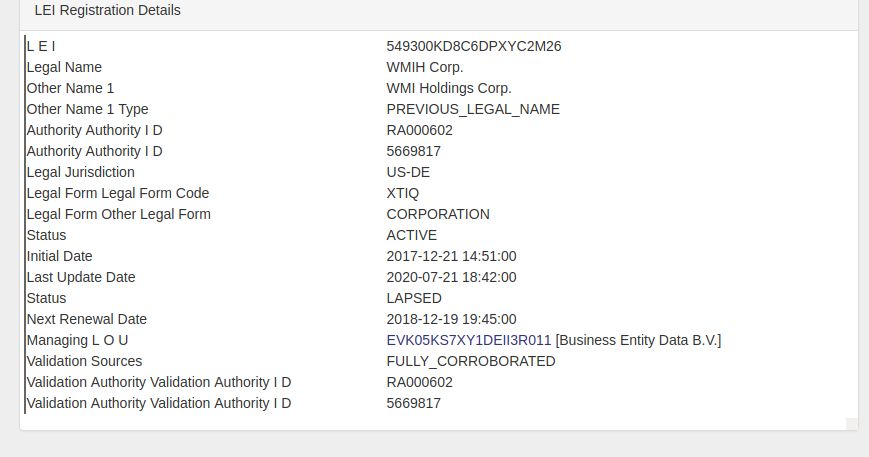Click the FULLY_CORROBORATED validation sources value
Viewport: 869px width, 457px height.
point(471,361)
